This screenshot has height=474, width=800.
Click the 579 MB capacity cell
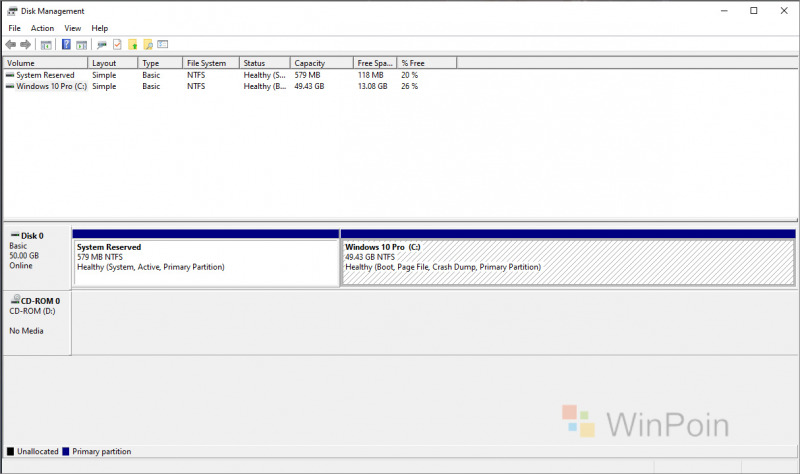(x=307, y=75)
